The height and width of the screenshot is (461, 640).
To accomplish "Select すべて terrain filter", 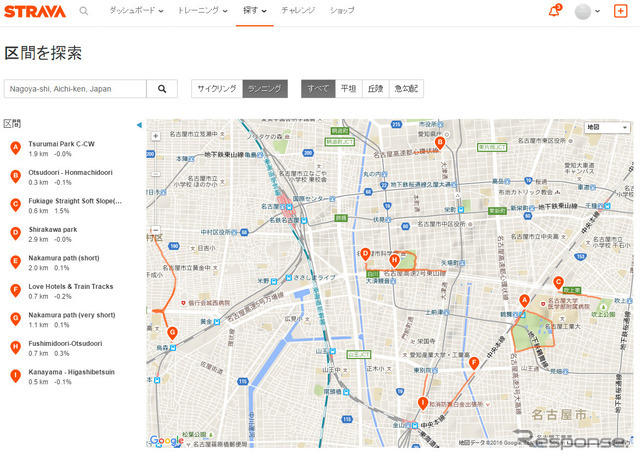I will (318, 89).
